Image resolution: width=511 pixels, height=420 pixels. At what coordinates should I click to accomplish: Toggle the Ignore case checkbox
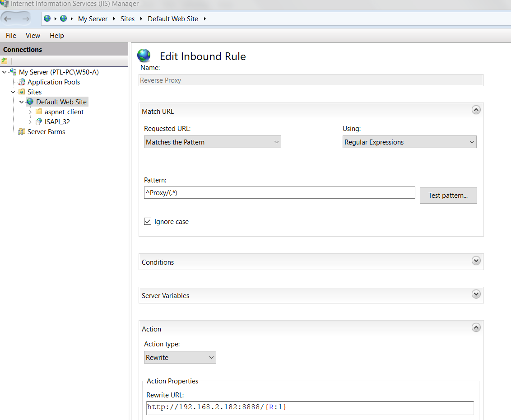click(148, 221)
